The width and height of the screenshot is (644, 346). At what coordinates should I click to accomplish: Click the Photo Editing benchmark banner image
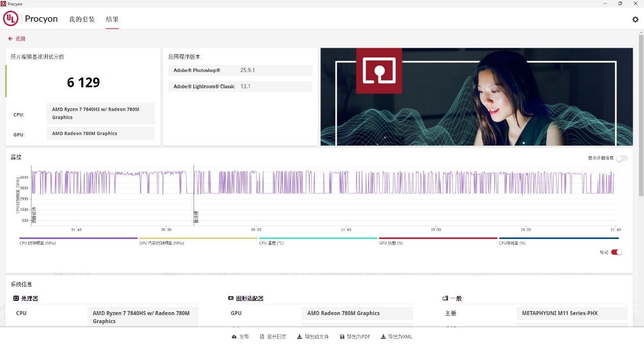point(476,96)
